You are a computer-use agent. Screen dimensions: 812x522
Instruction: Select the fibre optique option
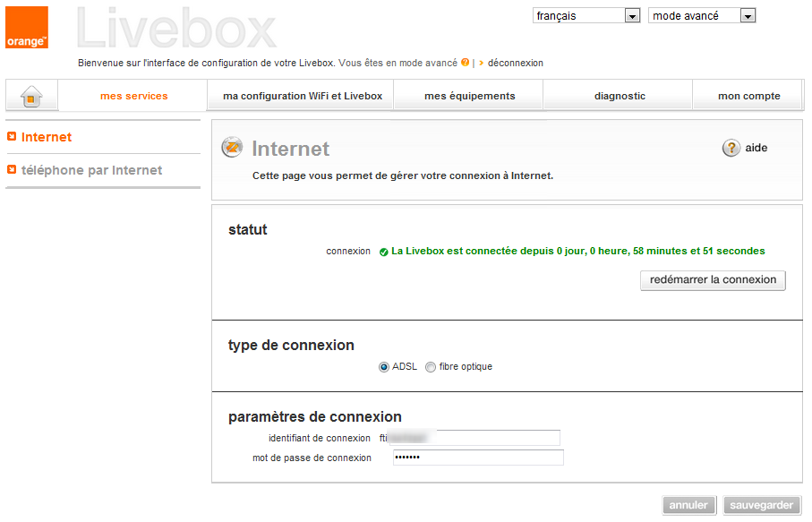pyautogui.click(x=431, y=367)
